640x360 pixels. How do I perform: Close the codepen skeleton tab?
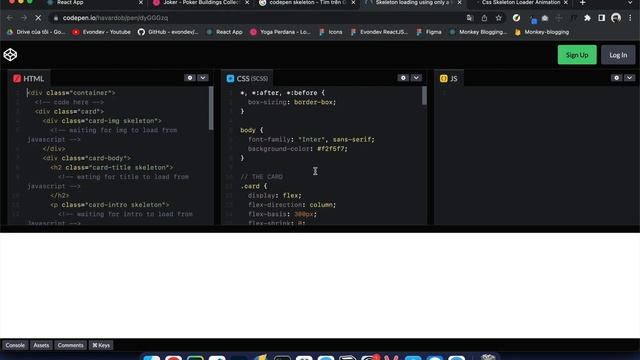(x=353, y=2)
